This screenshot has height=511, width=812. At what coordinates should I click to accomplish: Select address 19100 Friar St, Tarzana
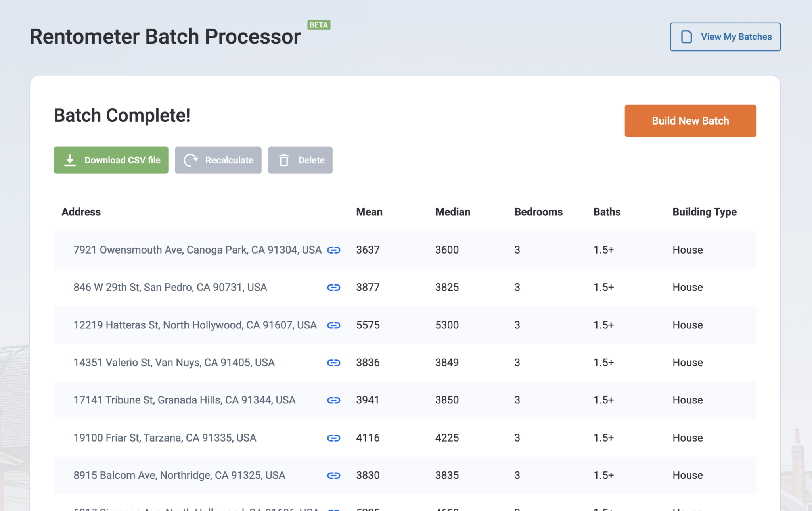165,438
